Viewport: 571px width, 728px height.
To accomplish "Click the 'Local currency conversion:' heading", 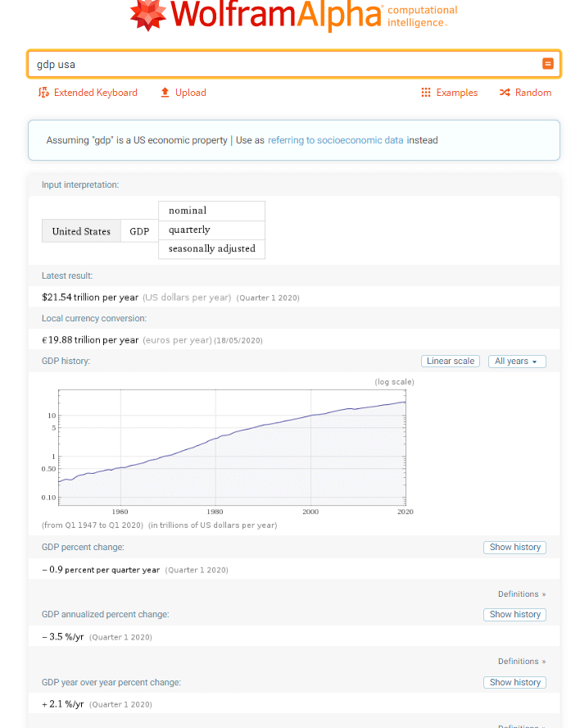I will (x=94, y=318).
